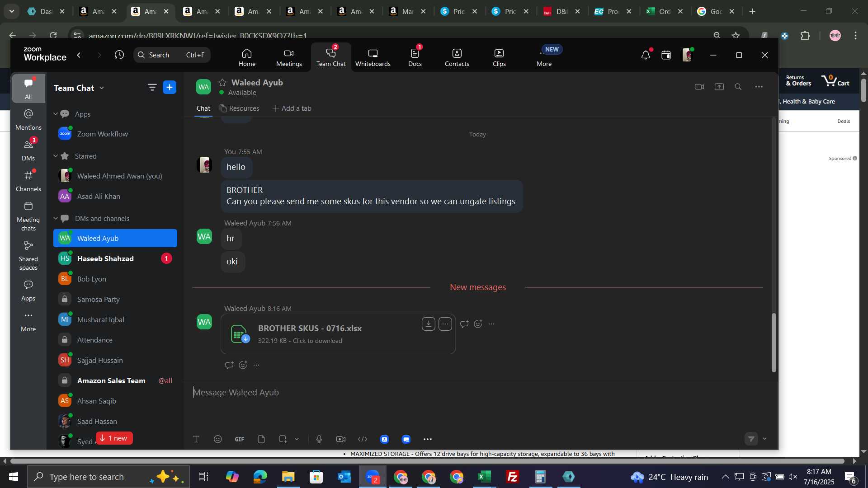Viewport: 868px width, 488px height.
Task: Open the More menu with NEW badge
Action: pos(544,57)
